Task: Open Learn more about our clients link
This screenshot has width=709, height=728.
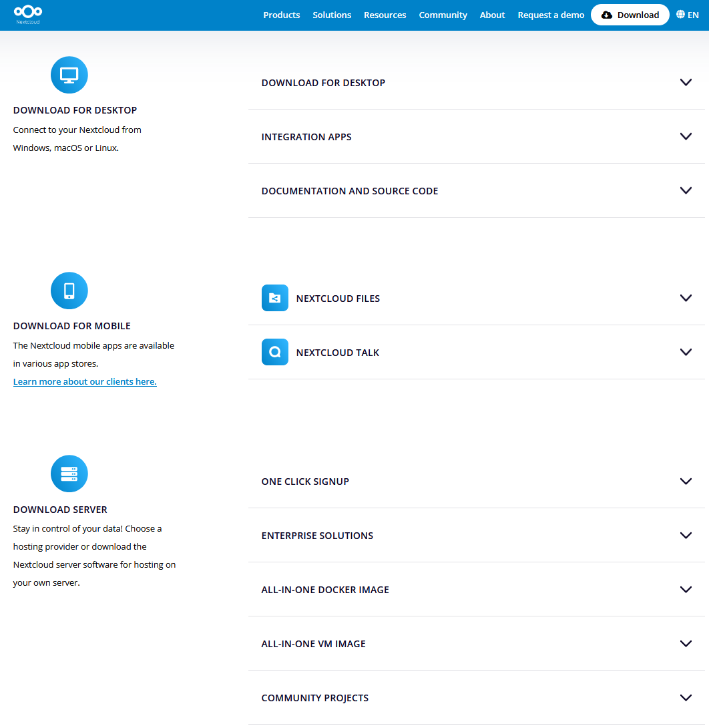Action: (x=85, y=381)
